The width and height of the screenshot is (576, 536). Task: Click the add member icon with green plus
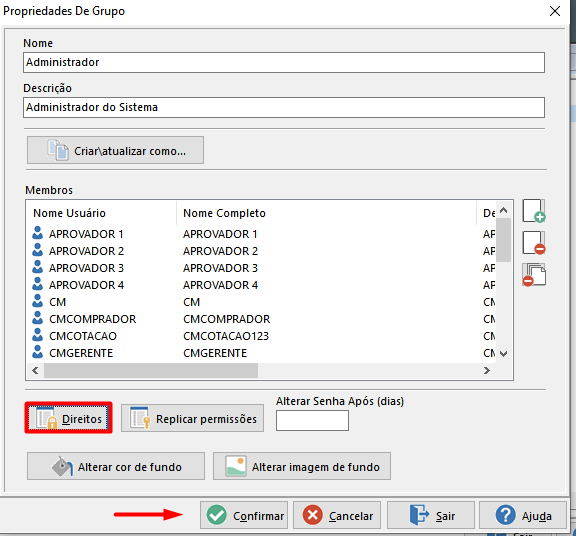point(534,211)
